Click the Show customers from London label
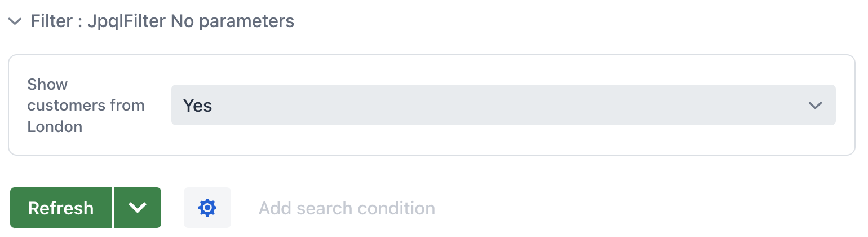The image size is (868, 237). point(86,106)
